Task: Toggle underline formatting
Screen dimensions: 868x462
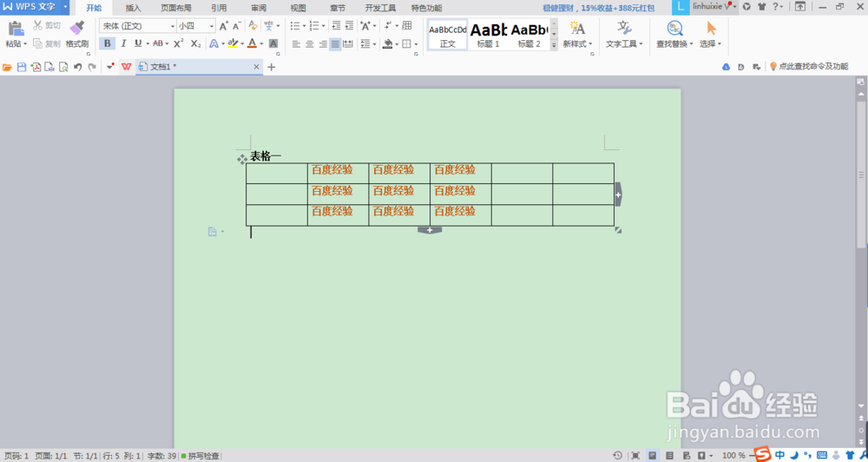Action: click(x=138, y=43)
